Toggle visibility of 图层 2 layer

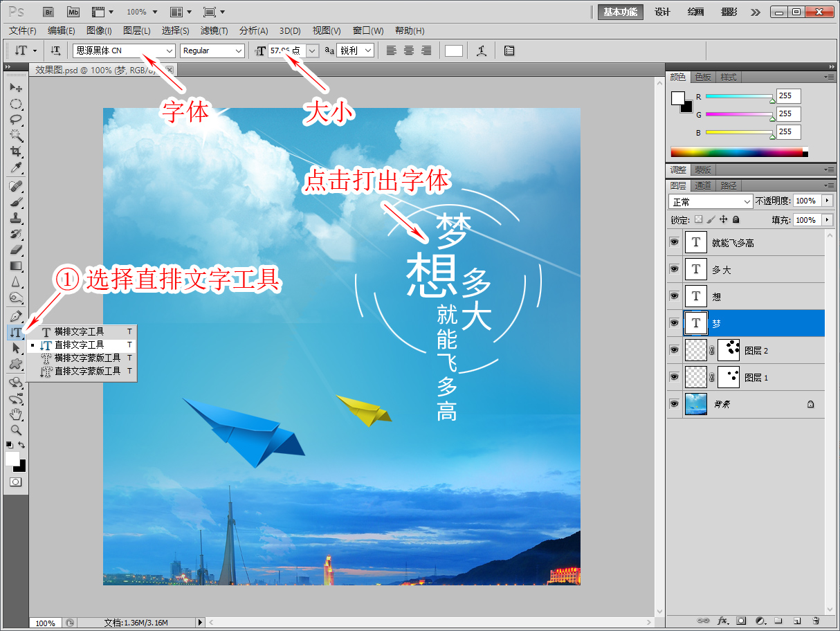click(674, 350)
